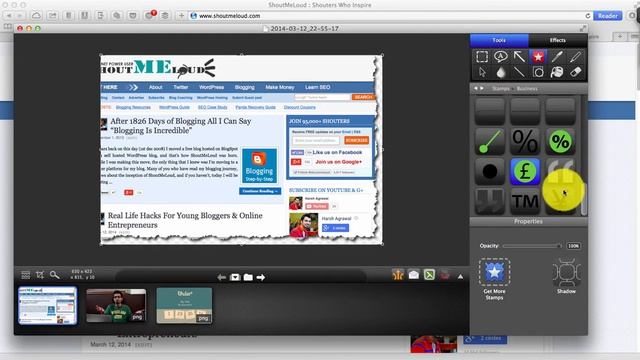Image resolution: width=640 pixels, height=360 pixels.
Task: Pick the green pin line stamp
Action: pyautogui.click(x=490, y=142)
